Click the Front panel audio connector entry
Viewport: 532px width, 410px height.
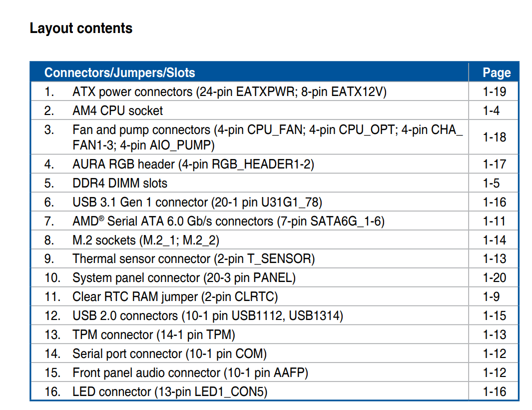[x=190, y=373]
